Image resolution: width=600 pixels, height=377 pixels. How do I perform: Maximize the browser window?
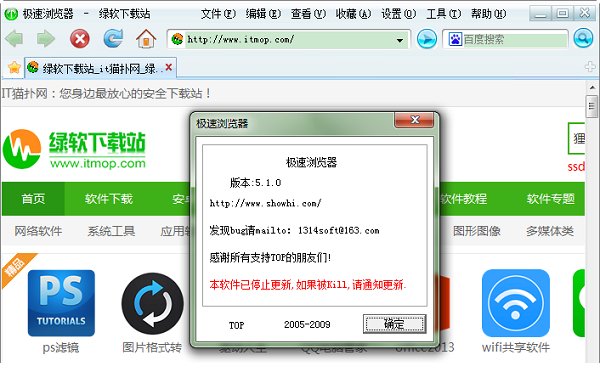click(x=562, y=13)
